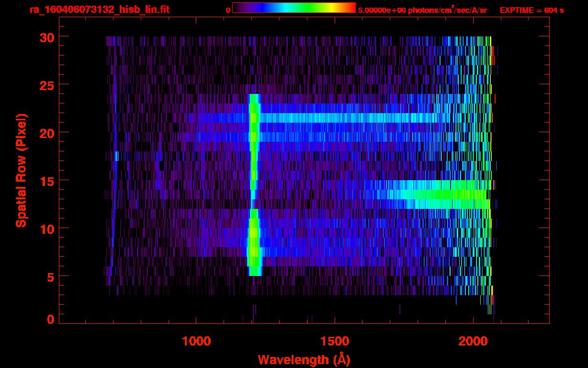588x368 pixels.
Task: Click the EXPTIME = 604 s text
Action: (531, 10)
